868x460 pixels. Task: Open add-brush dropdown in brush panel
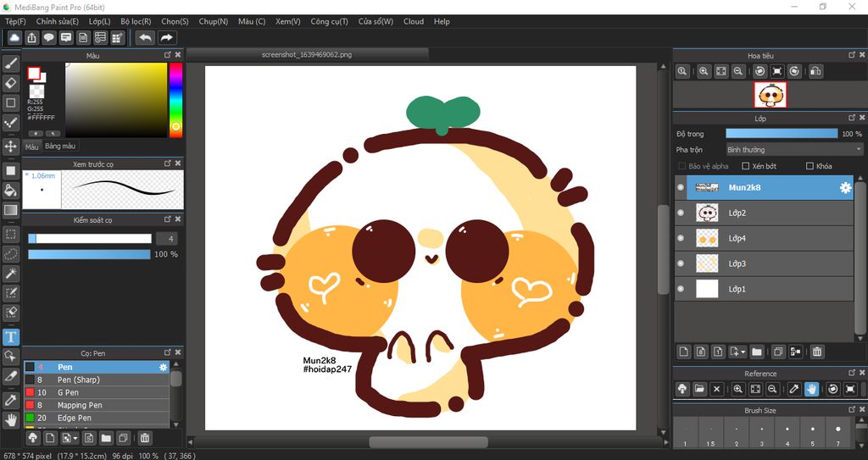[x=75, y=438]
